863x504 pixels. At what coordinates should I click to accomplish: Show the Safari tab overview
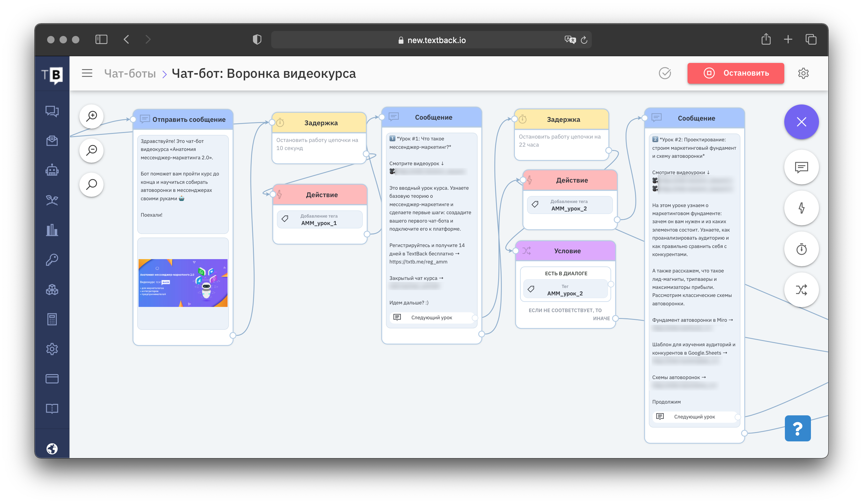tap(811, 39)
